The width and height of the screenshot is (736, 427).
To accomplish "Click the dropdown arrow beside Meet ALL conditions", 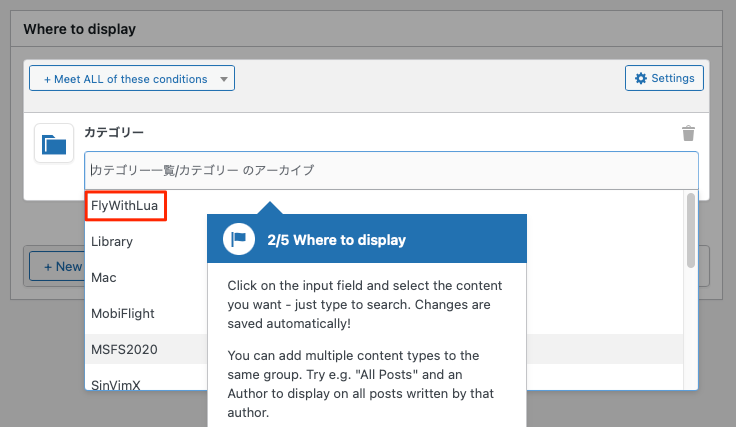I will [x=224, y=79].
